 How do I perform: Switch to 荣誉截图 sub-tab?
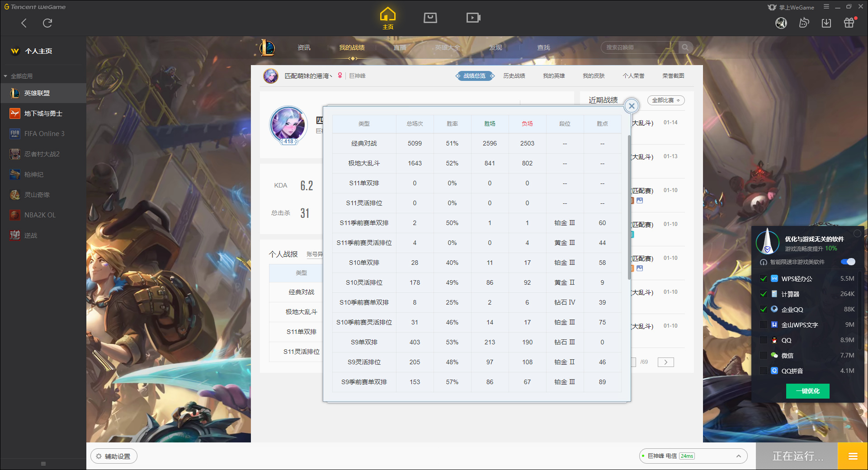pyautogui.click(x=673, y=76)
